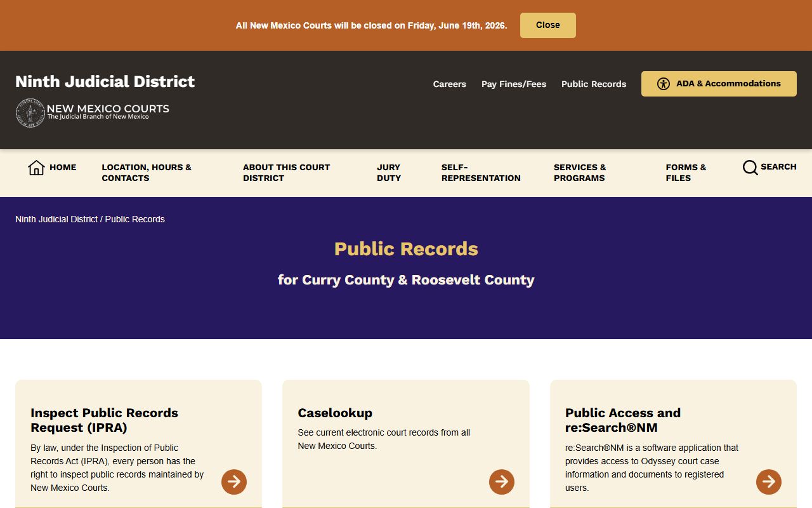
Task: Open Forms & Files menu
Action: point(686,173)
